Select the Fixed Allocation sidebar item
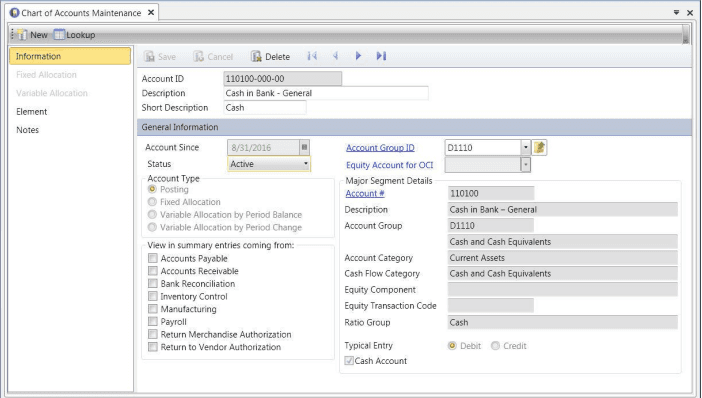 [46, 75]
